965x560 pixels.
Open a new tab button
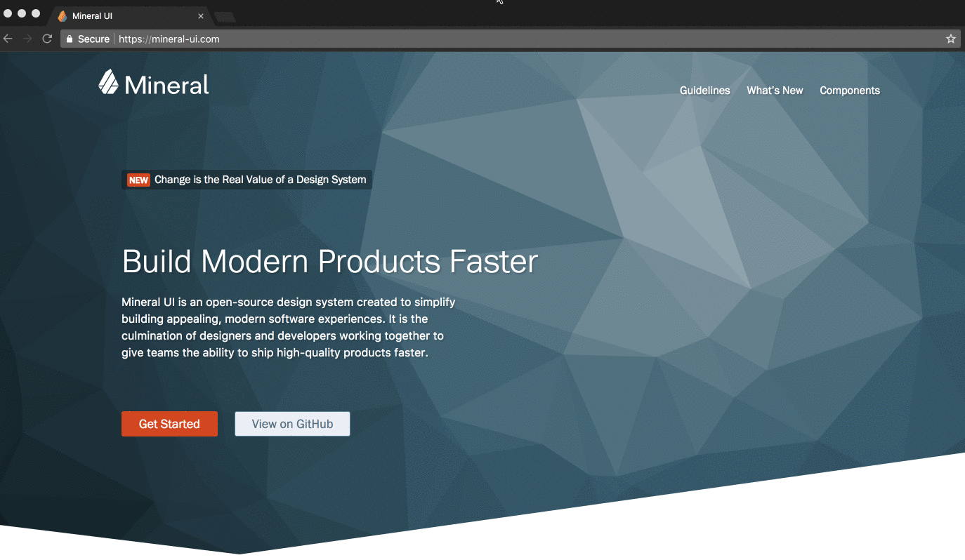point(225,17)
